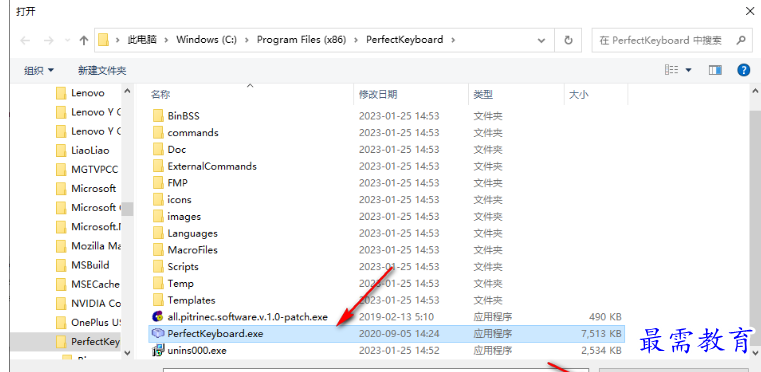
Task: Close the 打开 dialog window
Action: pyautogui.click(x=750, y=12)
